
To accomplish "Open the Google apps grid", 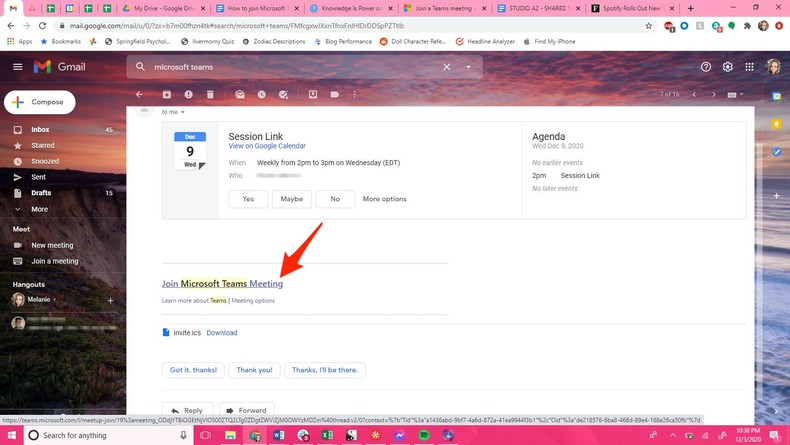I will [749, 67].
